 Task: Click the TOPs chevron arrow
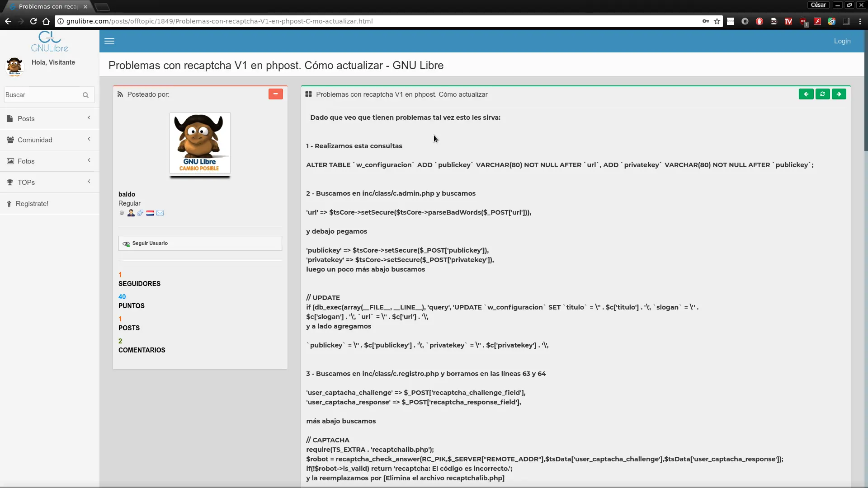coord(89,181)
